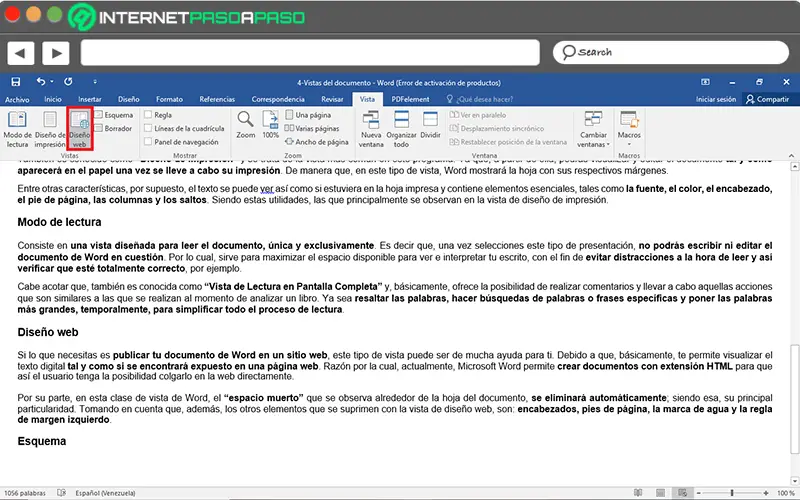Open Ribbon display options icon

pyautogui.click(x=705, y=82)
